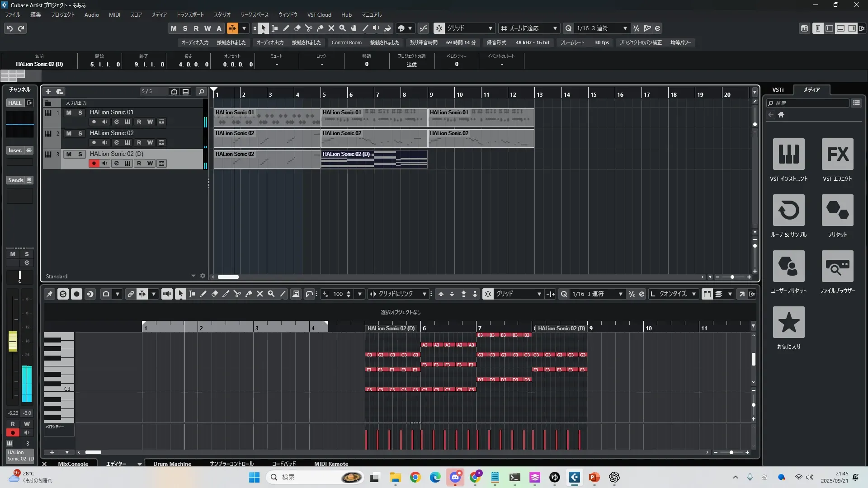
Task: Open the トランスポート menu
Action: 190,15
